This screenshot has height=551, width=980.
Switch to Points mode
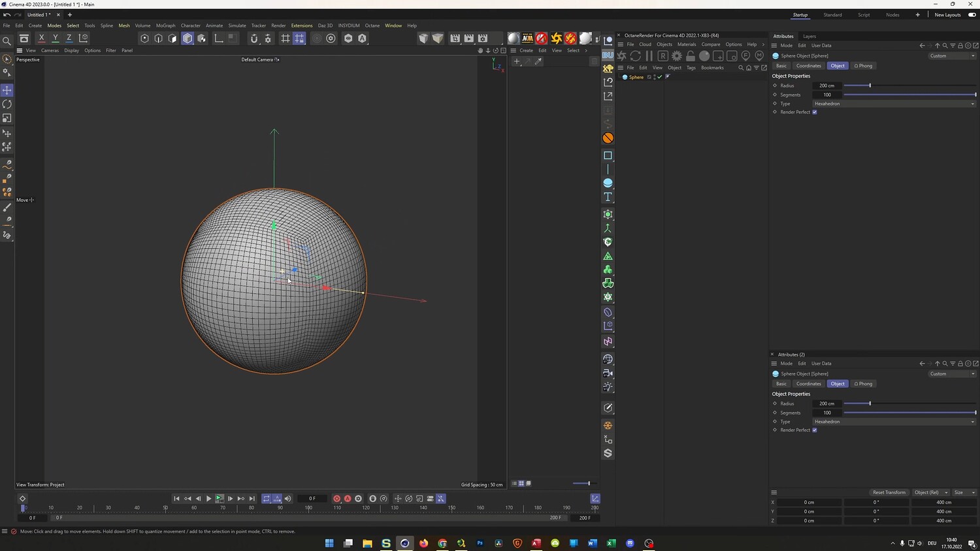tap(144, 39)
